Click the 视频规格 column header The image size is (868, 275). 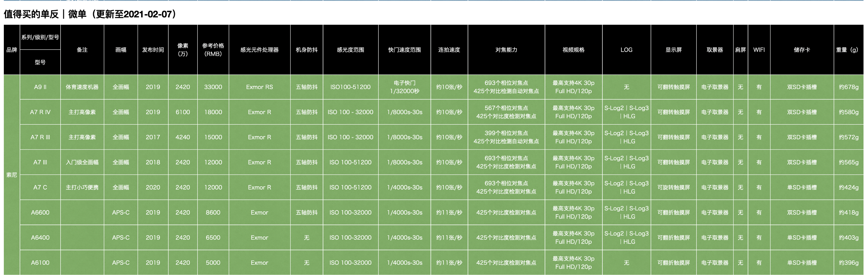pyautogui.click(x=574, y=49)
